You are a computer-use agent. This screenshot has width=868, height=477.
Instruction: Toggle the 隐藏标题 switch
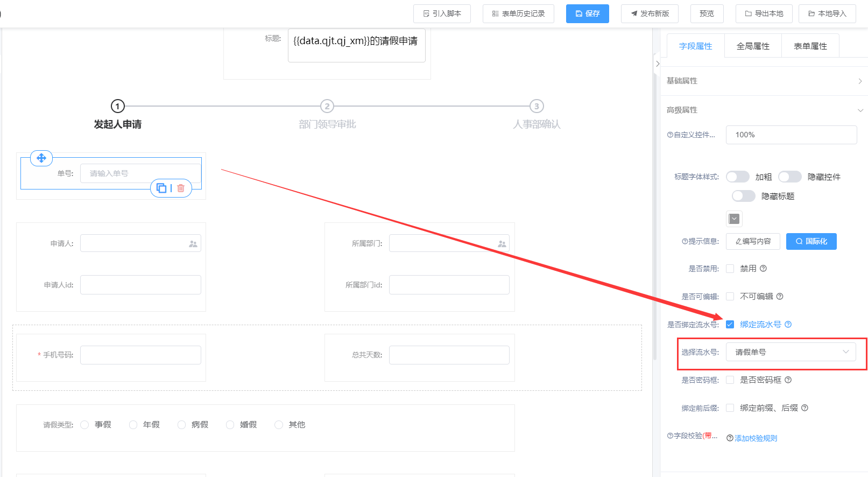coord(744,197)
